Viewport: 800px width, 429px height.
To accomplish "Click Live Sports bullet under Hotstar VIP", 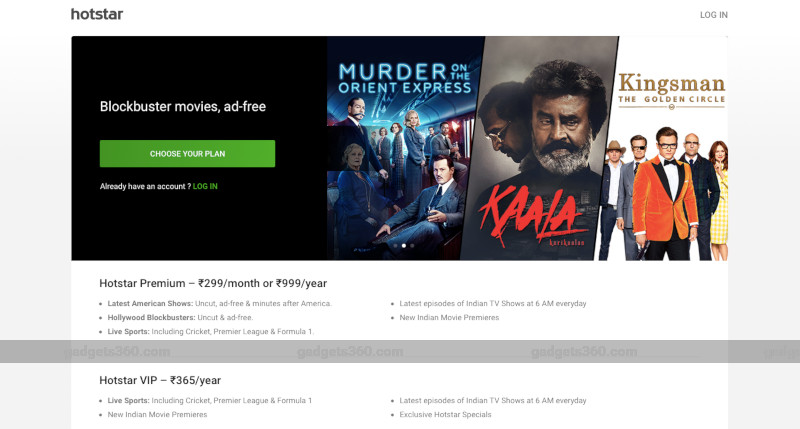I will pos(209,400).
